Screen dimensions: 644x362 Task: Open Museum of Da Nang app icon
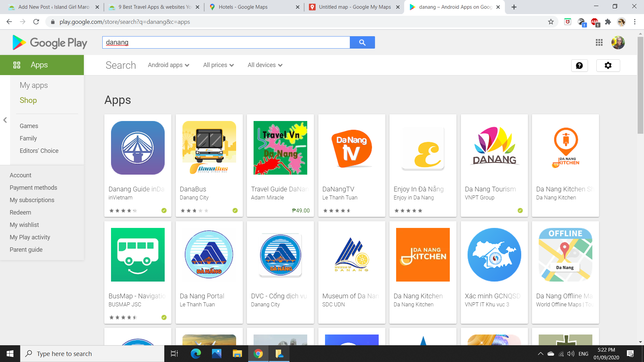tap(352, 255)
